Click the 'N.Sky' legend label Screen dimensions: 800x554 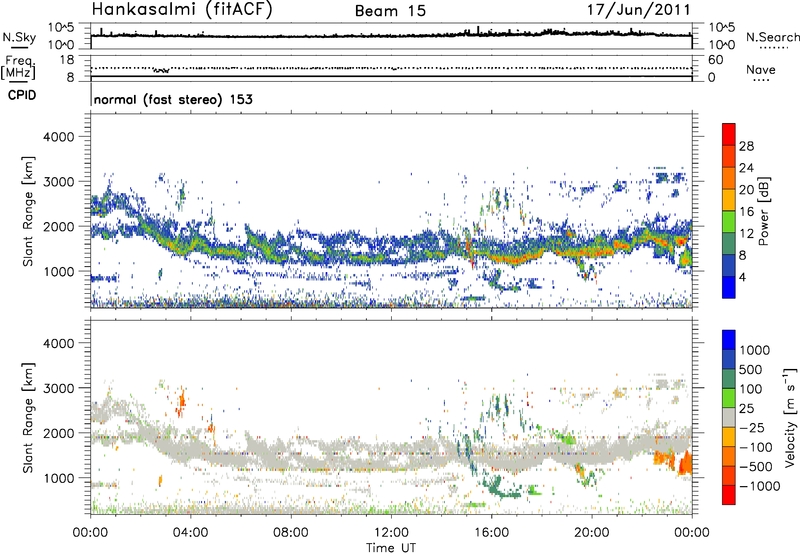(19, 37)
